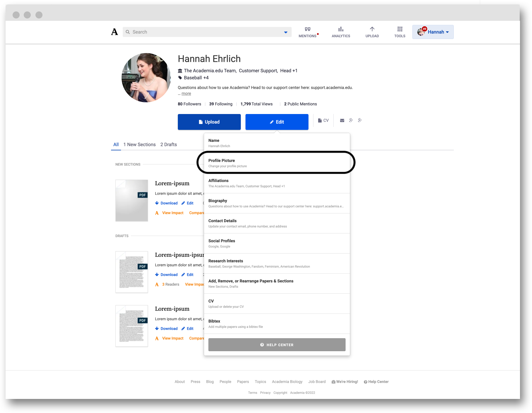The height and width of the screenshot is (413, 532).
Task: Open the Analytics dashboard icon
Action: point(341,29)
